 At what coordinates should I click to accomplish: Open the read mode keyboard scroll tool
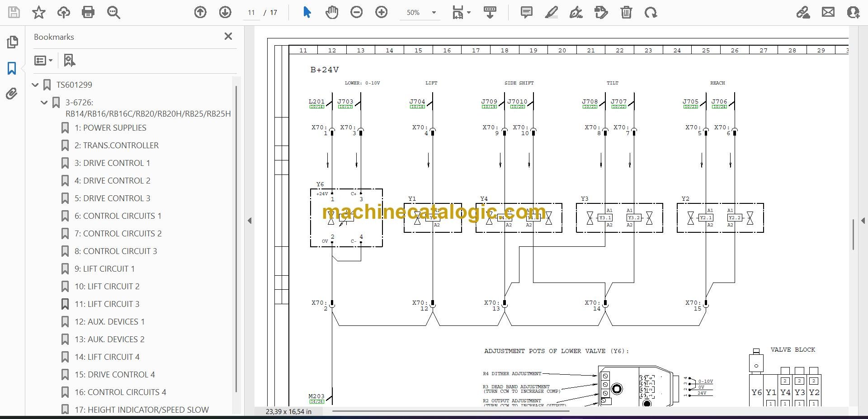(490, 12)
